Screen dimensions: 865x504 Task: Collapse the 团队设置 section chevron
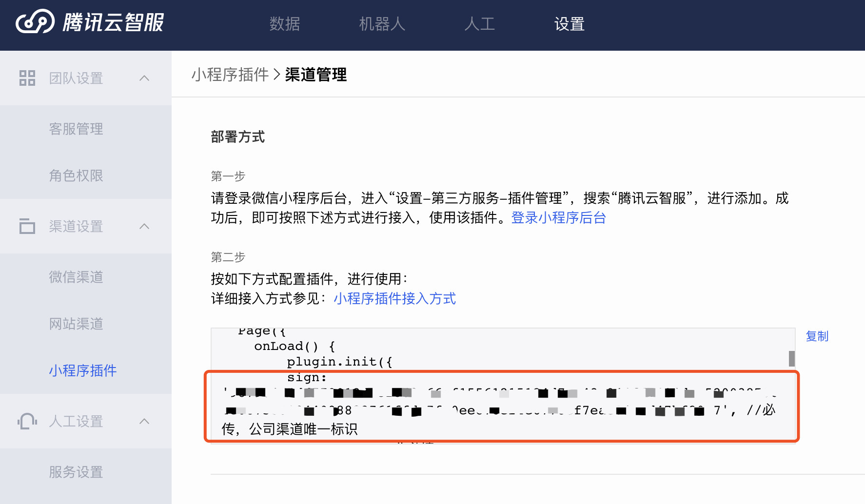tap(144, 78)
